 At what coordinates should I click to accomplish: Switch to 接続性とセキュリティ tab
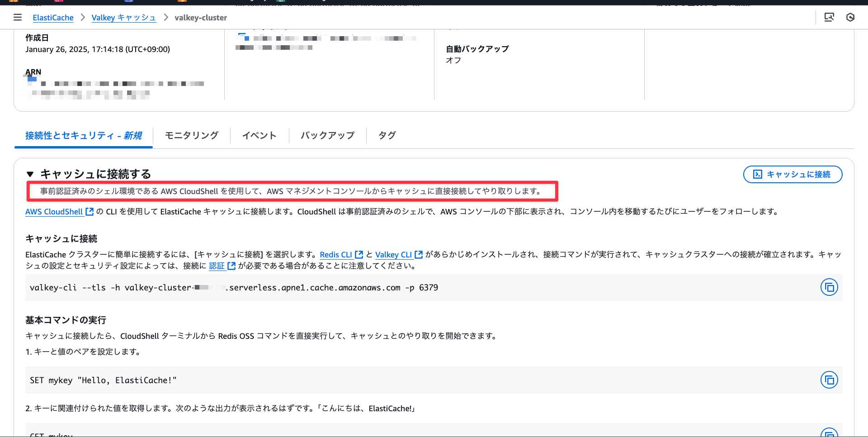84,136
